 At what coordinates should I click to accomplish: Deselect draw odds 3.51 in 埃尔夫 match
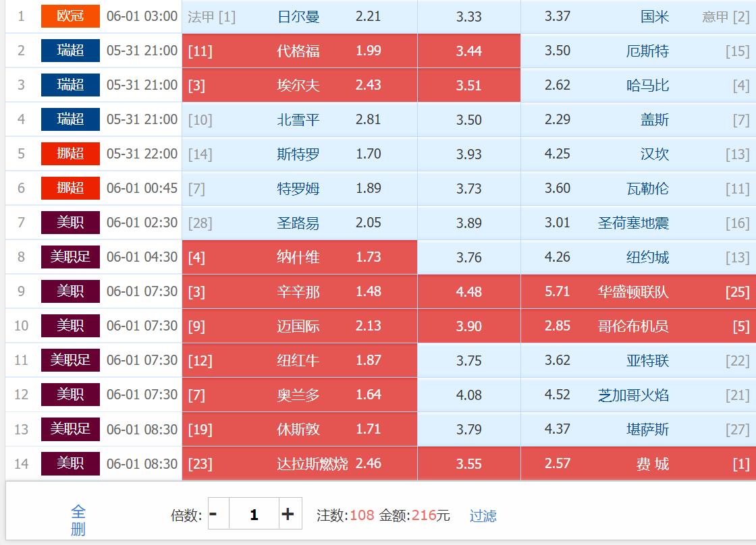pos(469,85)
